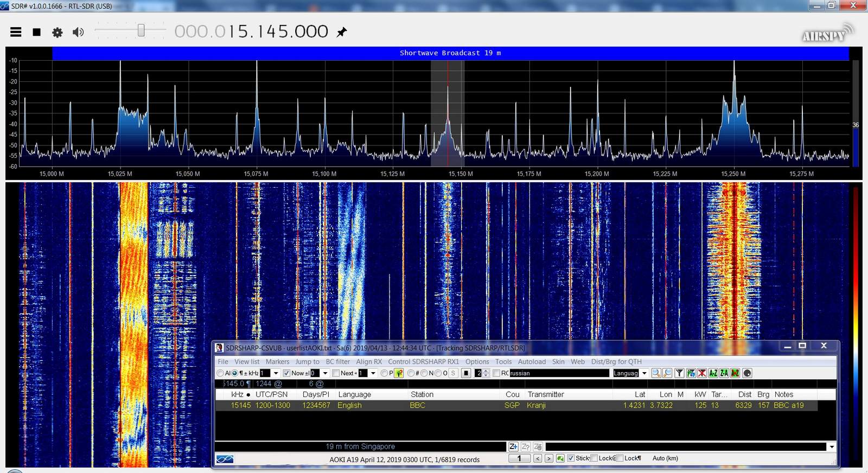Click the search field containing russian
The image size is (868, 473).
(559, 373)
